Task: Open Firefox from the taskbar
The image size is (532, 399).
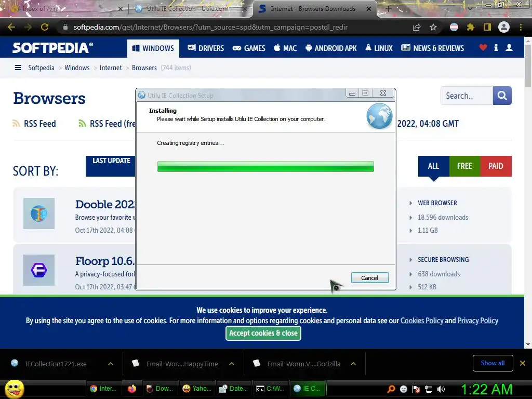Action: 132,389
